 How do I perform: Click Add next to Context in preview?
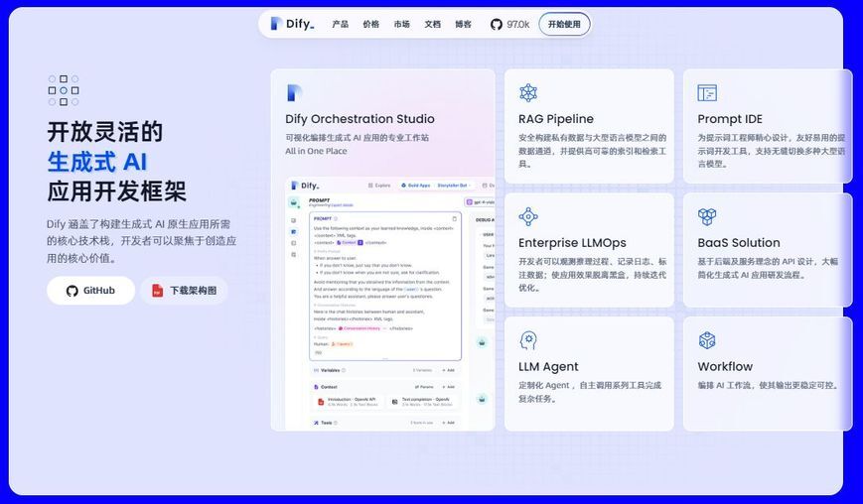[x=449, y=387]
